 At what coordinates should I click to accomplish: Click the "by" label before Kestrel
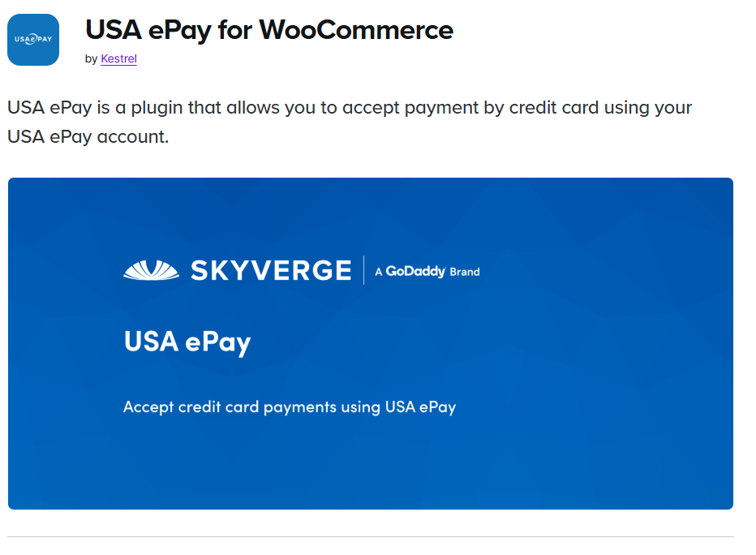click(x=91, y=59)
